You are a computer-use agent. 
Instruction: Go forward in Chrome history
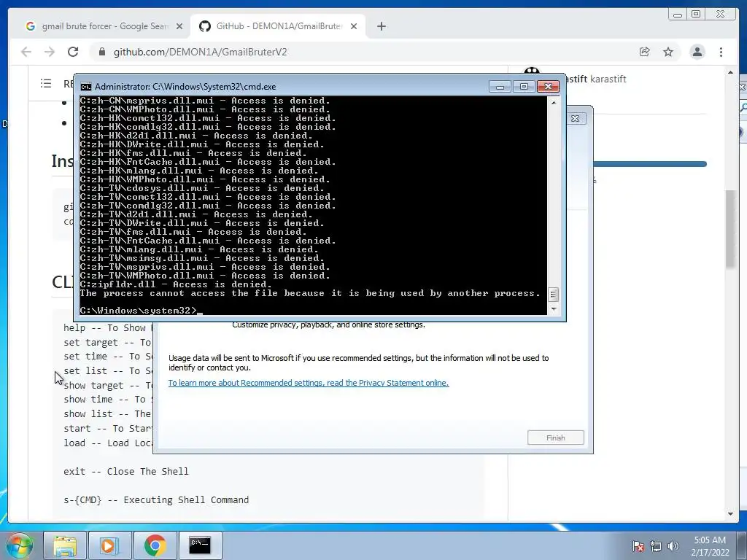pos(50,52)
